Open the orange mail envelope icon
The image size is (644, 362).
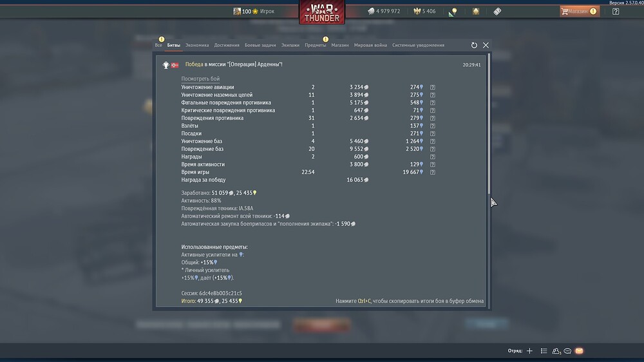click(579, 351)
